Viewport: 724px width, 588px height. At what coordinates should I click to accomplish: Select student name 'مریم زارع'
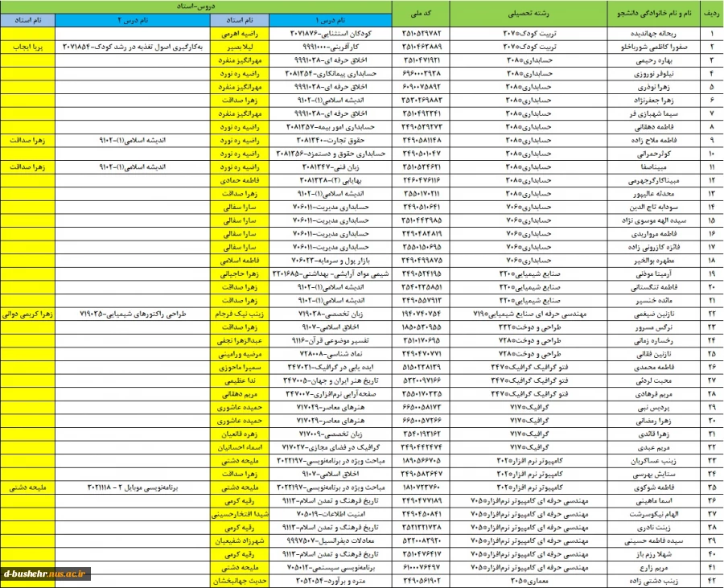click(x=655, y=568)
